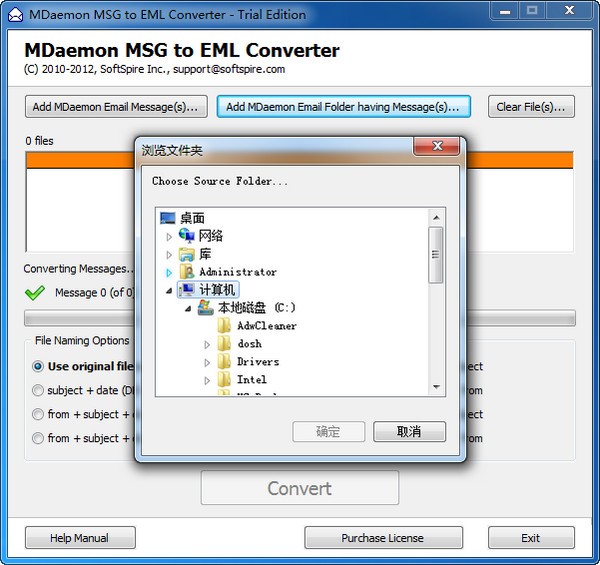Click the '0 files' count text

click(x=39, y=141)
